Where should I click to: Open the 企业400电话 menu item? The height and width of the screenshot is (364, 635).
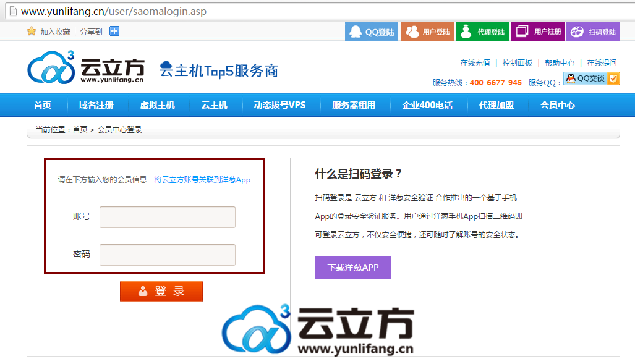tap(428, 105)
